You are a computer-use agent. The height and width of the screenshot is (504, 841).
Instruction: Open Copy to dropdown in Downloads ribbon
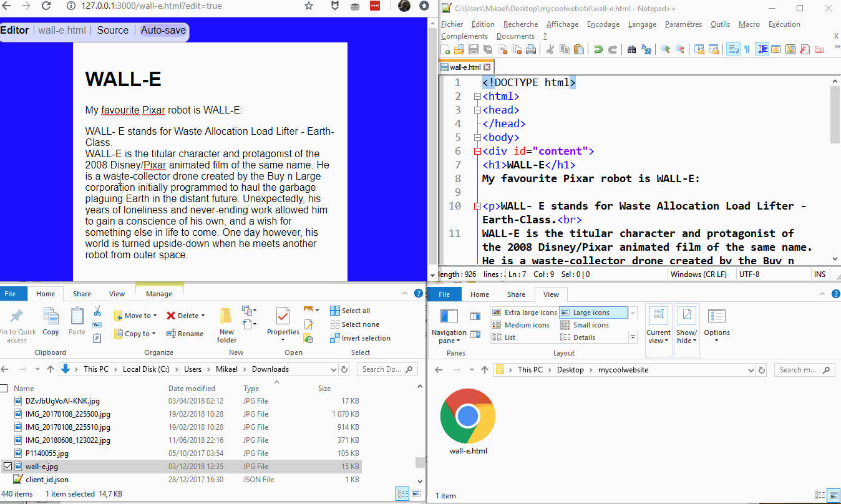[x=135, y=334]
